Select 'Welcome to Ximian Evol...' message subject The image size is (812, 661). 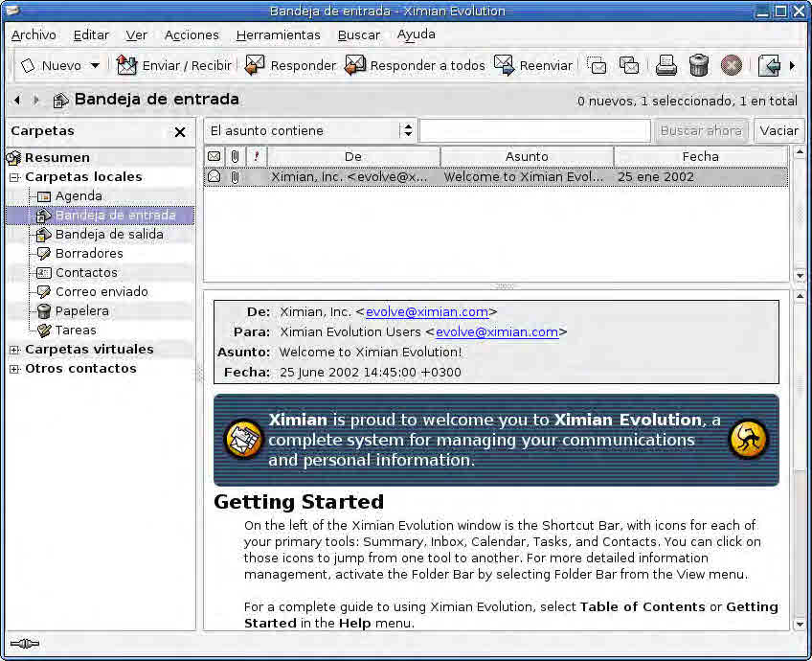(x=523, y=177)
